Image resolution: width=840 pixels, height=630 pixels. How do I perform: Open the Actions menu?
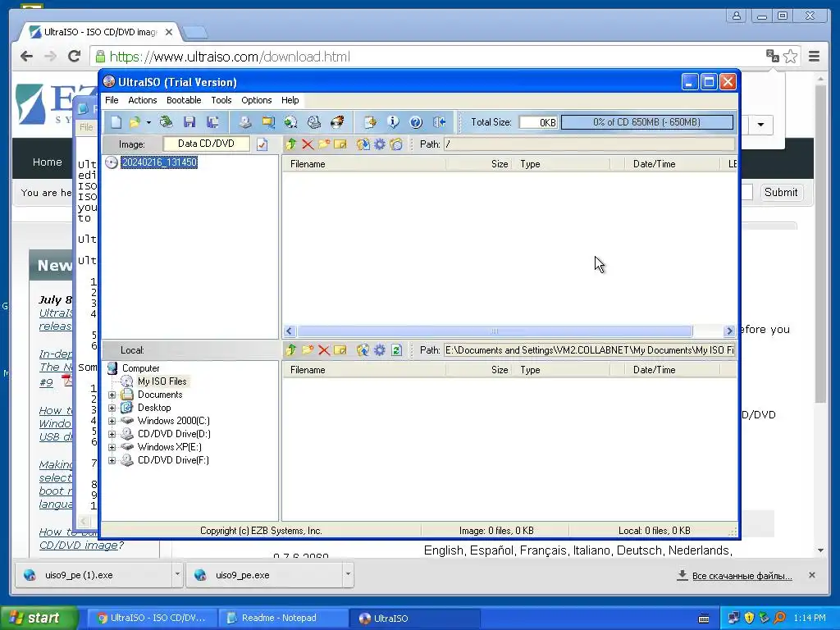click(143, 100)
